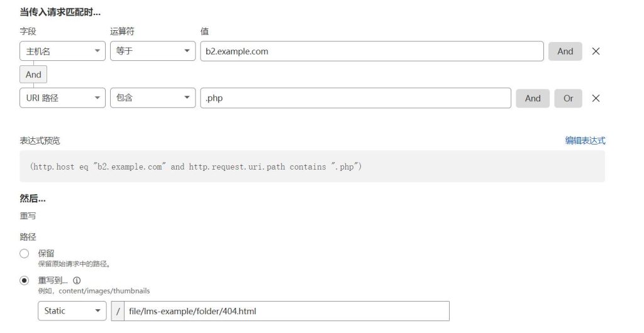Open the URI 路径 field dropdown
This screenshot has width=644, height=333.
pos(62,98)
